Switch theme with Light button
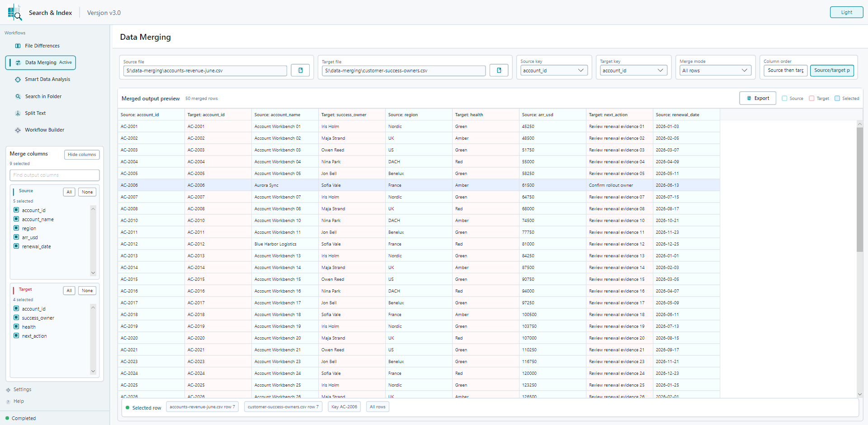This screenshot has height=425, width=868. (x=846, y=12)
